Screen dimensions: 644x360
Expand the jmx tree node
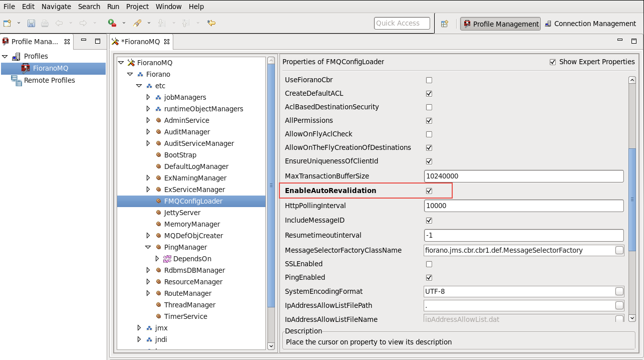click(x=139, y=328)
